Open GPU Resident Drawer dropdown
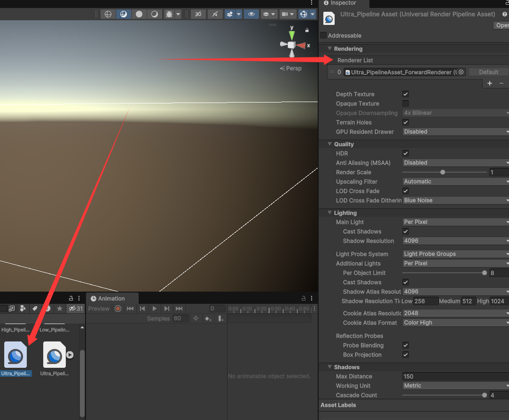 [x=455, y=132]
